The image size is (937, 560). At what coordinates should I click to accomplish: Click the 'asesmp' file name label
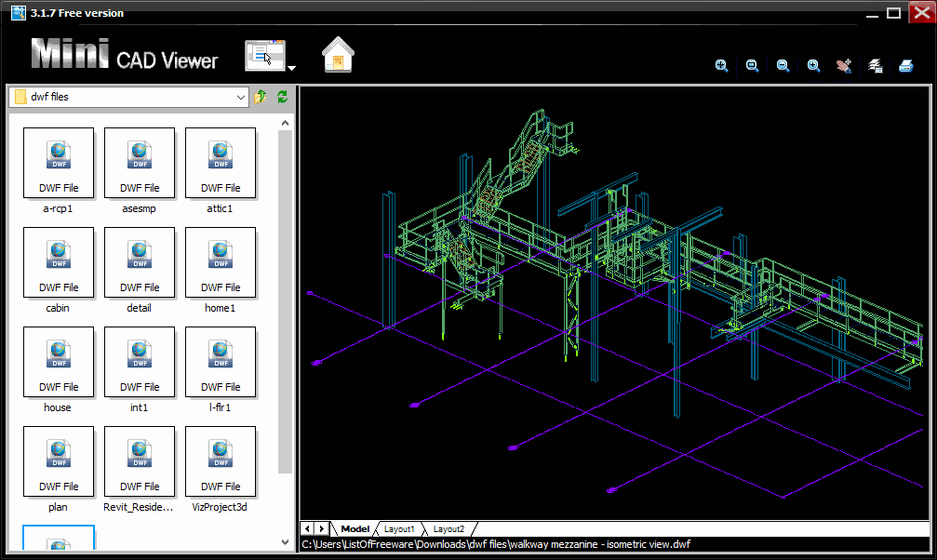139,208
